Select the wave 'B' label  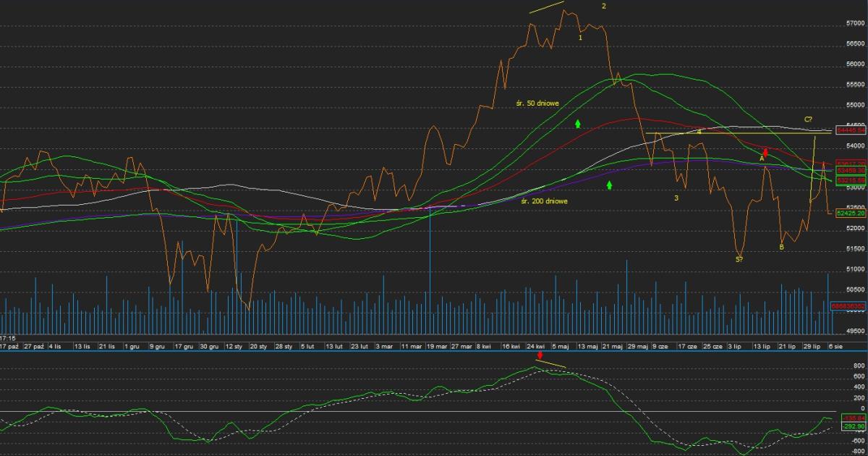(x=781, y=248)
